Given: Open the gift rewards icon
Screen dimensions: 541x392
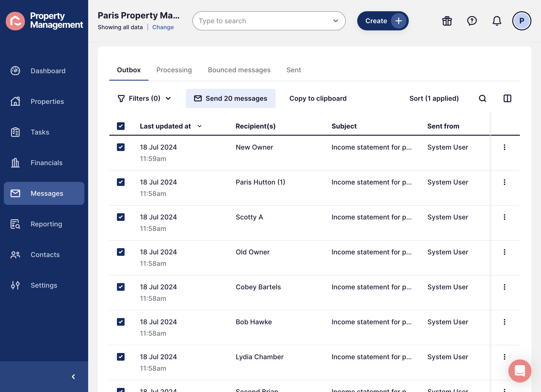Looking at the screenshot, I should (x=447, y=21).
